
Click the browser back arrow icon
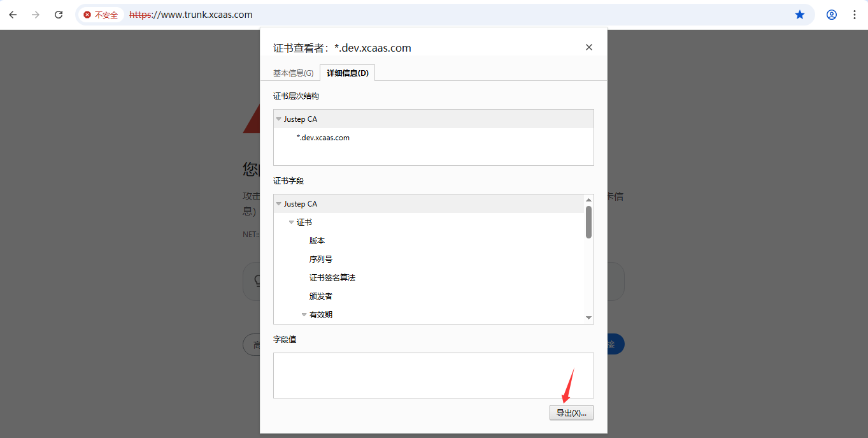pos(13,15)
